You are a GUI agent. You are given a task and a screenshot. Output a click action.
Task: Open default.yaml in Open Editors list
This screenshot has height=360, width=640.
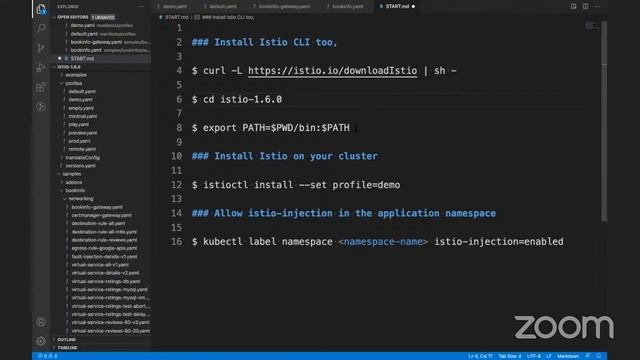84,34
